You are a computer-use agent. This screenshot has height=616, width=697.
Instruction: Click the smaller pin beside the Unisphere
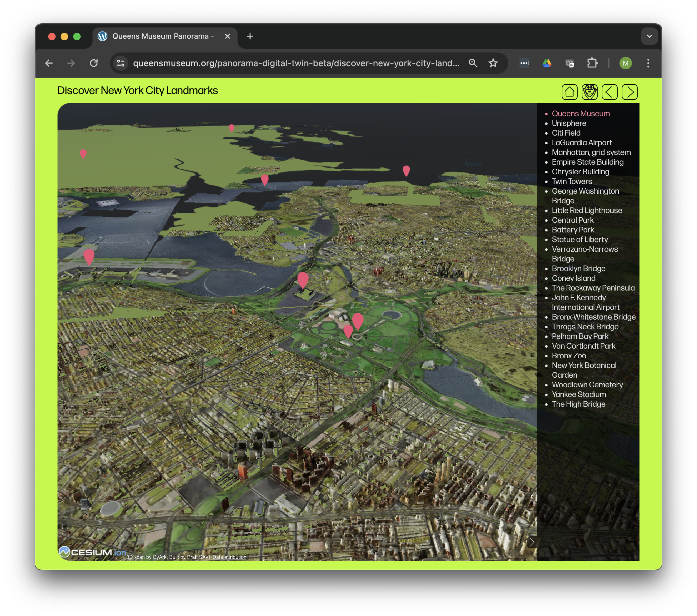click(348, 331)
